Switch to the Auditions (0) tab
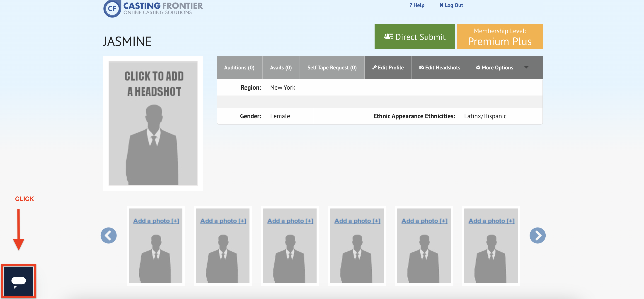Image resolution: width=644 pixels, height=299 pixels. point(239,68)
